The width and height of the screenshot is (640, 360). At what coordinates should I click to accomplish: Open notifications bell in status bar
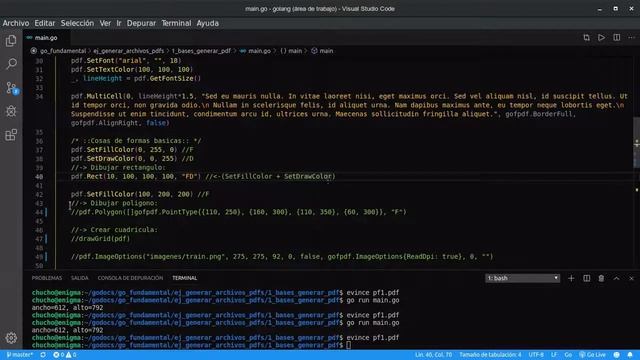coord(630,355)
